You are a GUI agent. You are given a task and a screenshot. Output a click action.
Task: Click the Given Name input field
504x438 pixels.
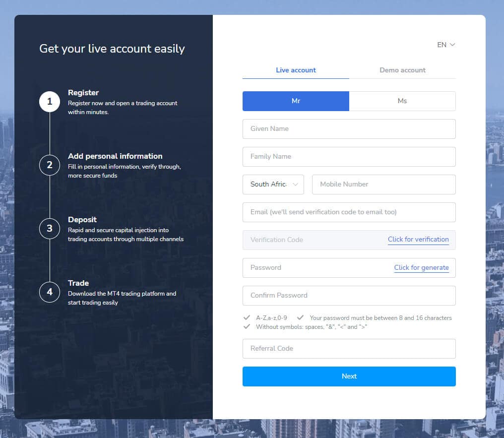349,128
